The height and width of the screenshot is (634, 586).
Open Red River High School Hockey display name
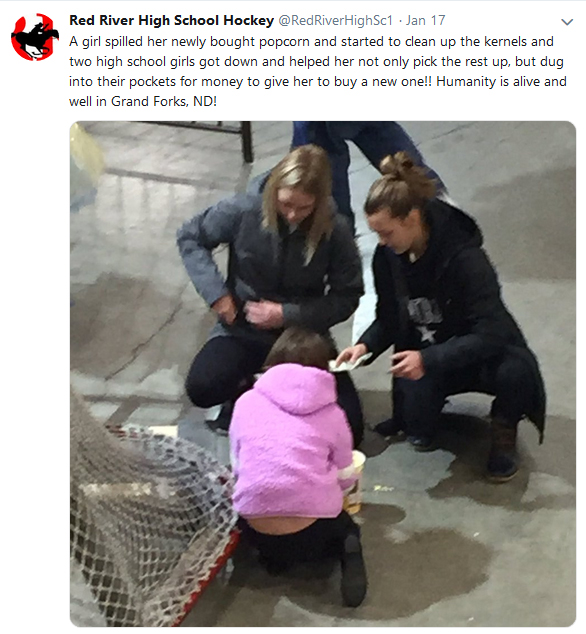coord(171,20)
